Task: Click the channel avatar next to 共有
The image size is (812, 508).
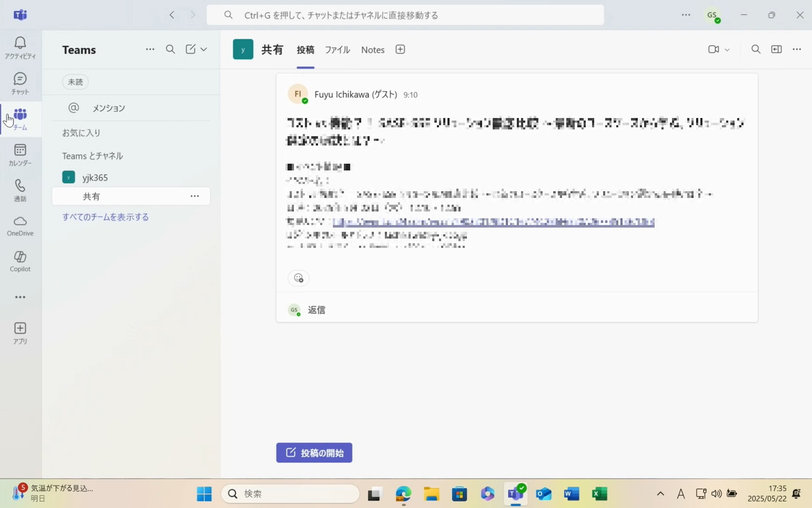Action: tap(243, 49)
